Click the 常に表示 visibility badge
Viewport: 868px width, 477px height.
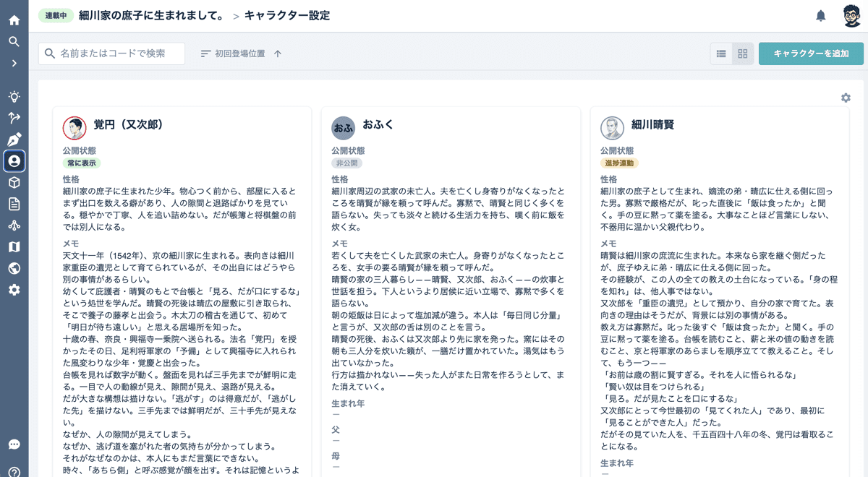[x=82, y=163]
